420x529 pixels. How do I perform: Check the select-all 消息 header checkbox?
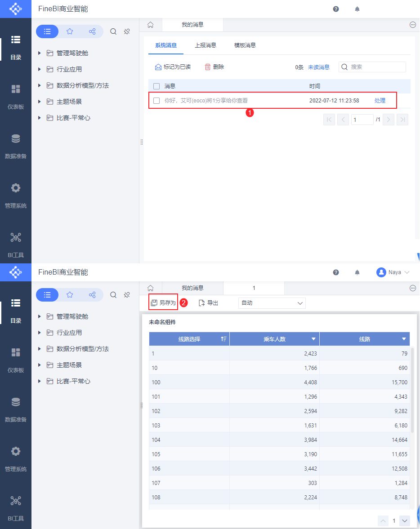click(x=156, y=86)
